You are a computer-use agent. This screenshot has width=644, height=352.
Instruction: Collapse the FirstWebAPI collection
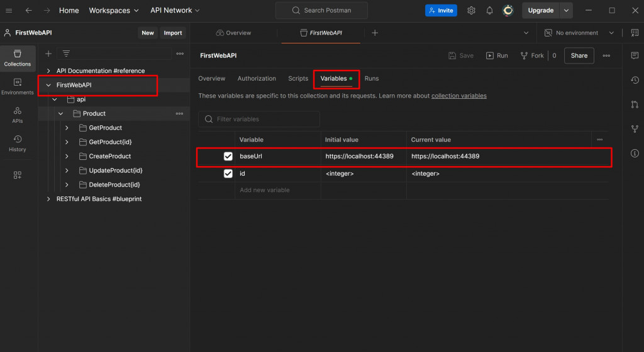(x=48, y=85)
